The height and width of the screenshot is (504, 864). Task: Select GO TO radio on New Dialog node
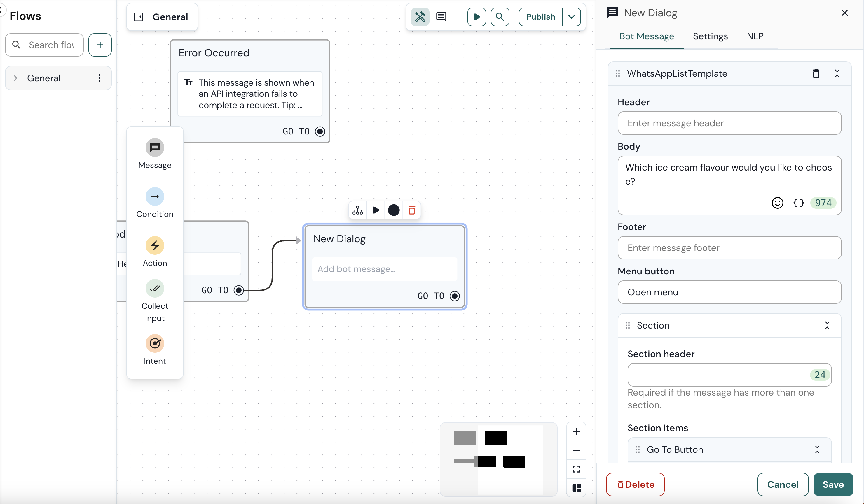tap(455, 296)
